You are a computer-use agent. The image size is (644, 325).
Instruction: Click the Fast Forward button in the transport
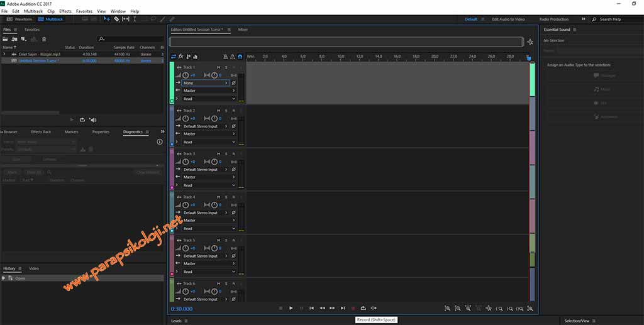pos(332,308)
